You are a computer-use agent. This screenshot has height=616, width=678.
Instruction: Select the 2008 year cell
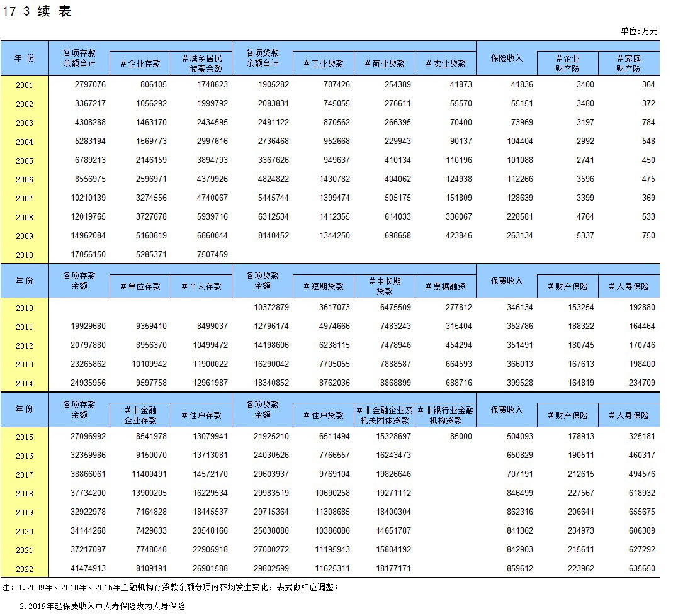tap(25, 218)
